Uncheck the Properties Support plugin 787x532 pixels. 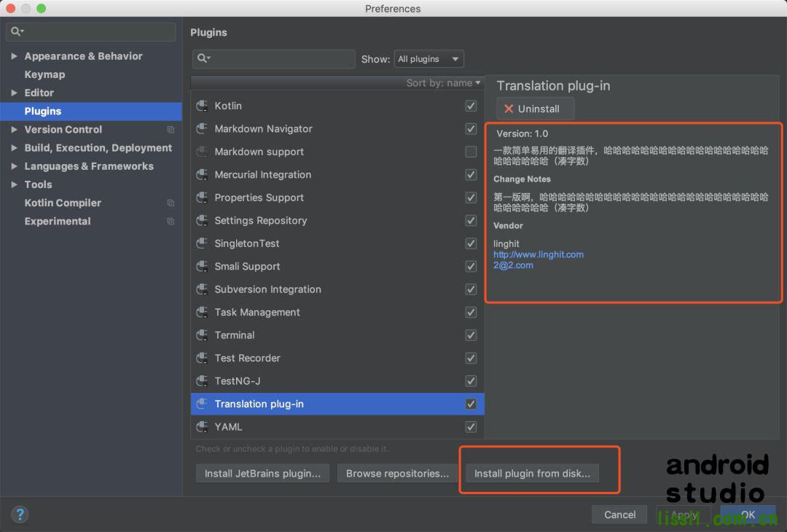pyautogui.click(x=471, y=197)
